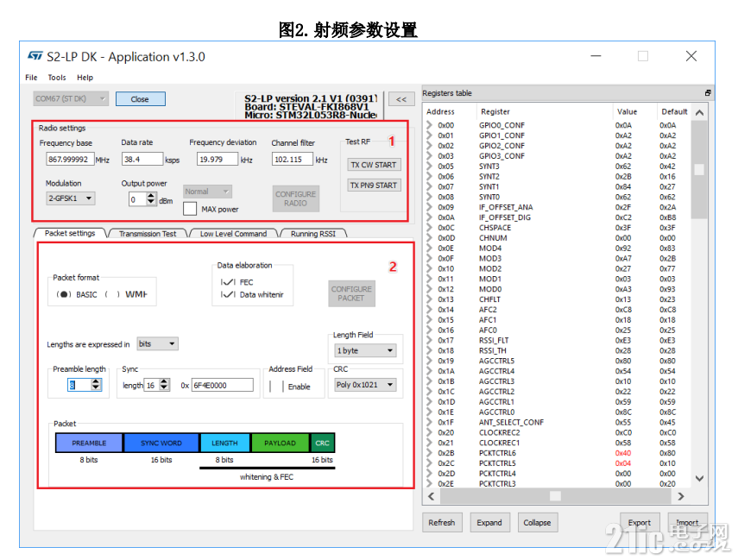Edit the Data rate field
This screenshot has width=738, height=560.
[x=142, y=159]
